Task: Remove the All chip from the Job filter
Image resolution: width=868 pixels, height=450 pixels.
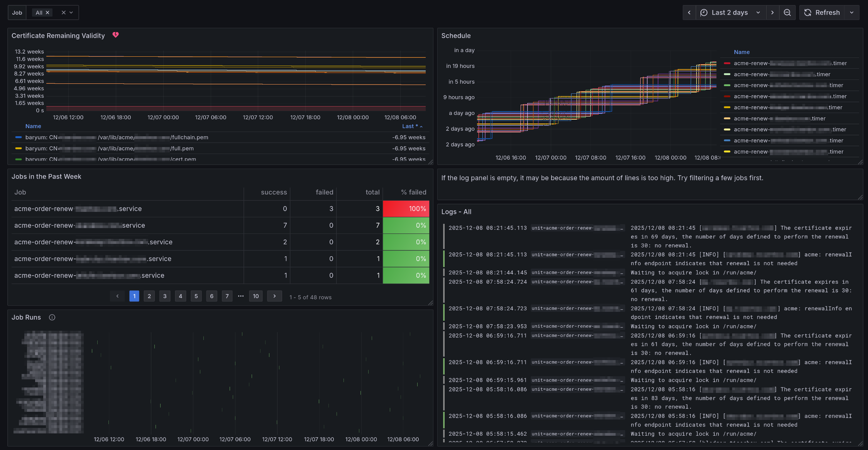Action: [x=47, y=12]
